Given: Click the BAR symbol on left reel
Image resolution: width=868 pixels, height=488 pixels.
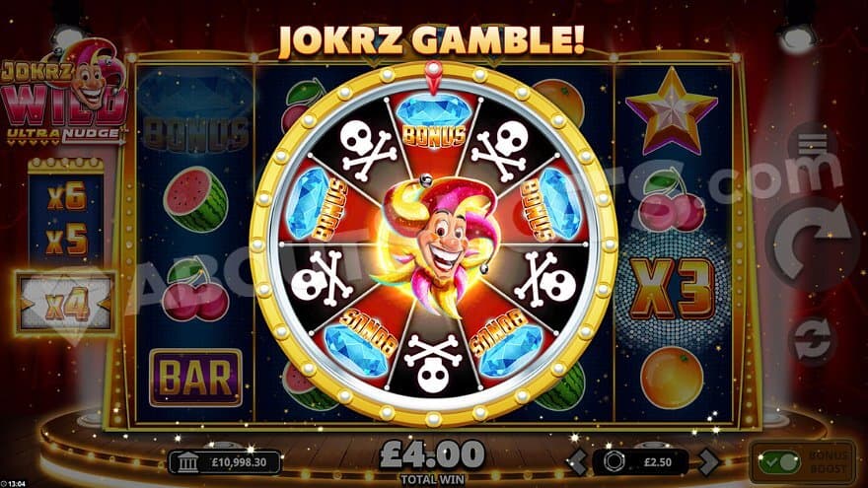Looking at the screenshot, I should 195,378.
